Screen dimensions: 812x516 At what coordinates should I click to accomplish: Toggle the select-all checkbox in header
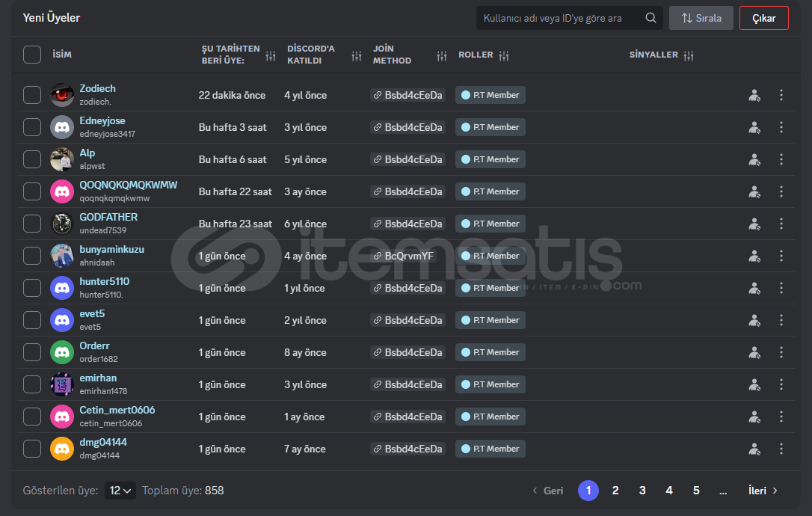(x=32, y=55)
